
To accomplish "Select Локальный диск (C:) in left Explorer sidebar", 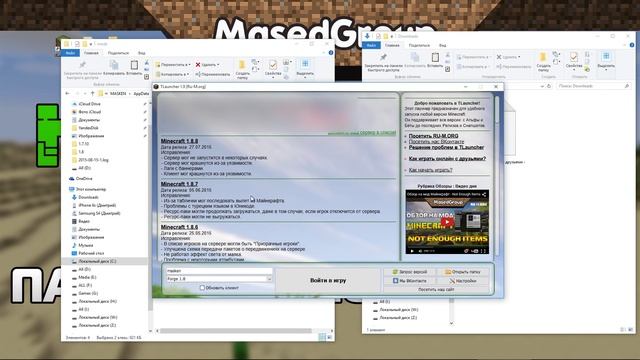I will [x=97, y=261].
